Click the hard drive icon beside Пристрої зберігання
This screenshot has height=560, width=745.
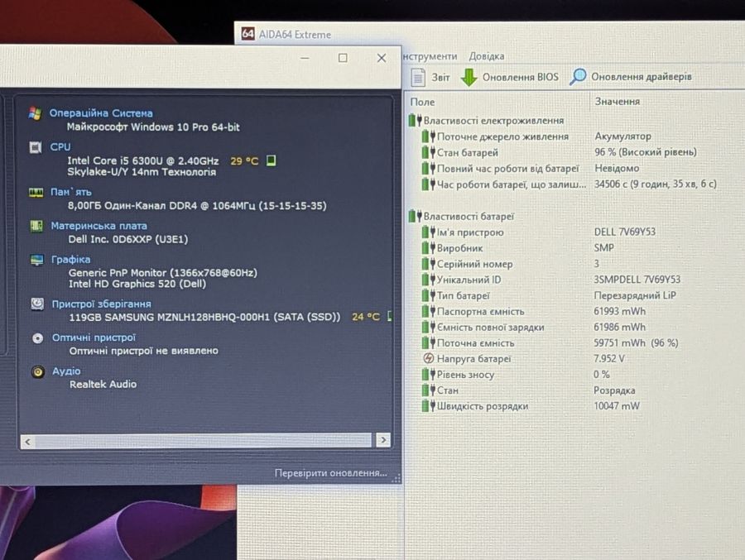coord(37,304)
